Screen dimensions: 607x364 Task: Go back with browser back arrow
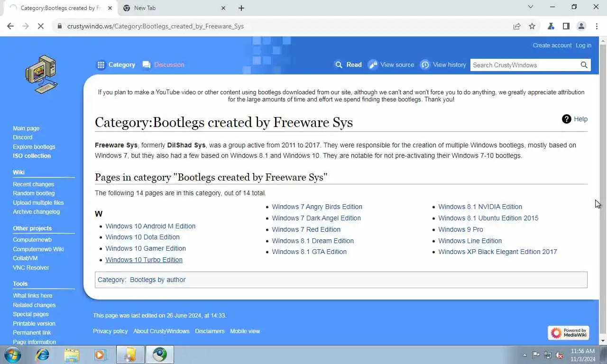10,26
